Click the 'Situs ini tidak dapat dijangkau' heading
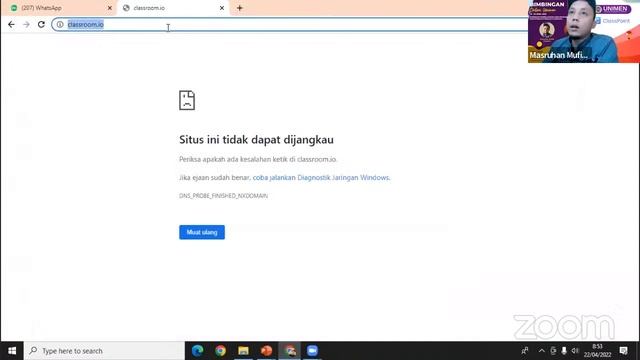This screenshot has width=640, height=360. coord(256,140)
